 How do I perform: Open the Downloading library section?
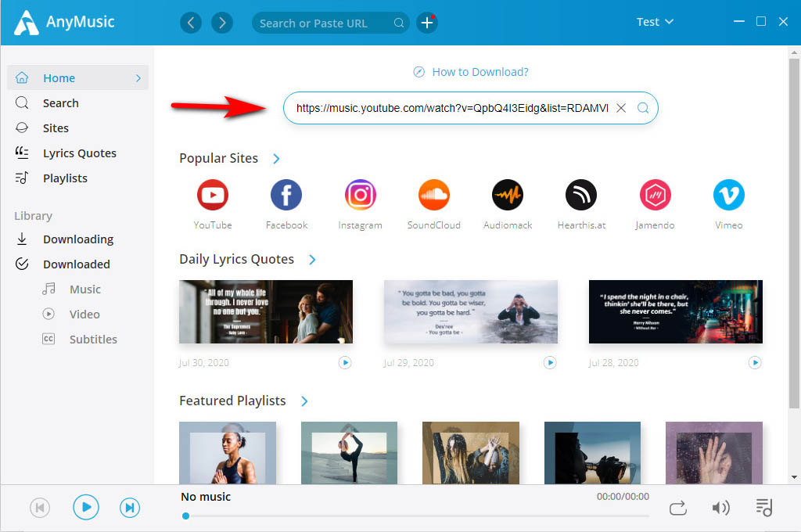pos(77,239)
